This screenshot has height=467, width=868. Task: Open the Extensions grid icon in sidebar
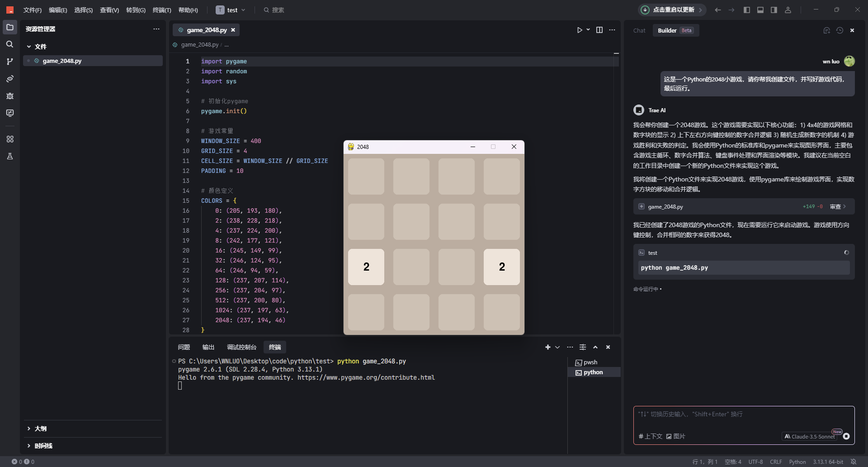click(9, 139)
